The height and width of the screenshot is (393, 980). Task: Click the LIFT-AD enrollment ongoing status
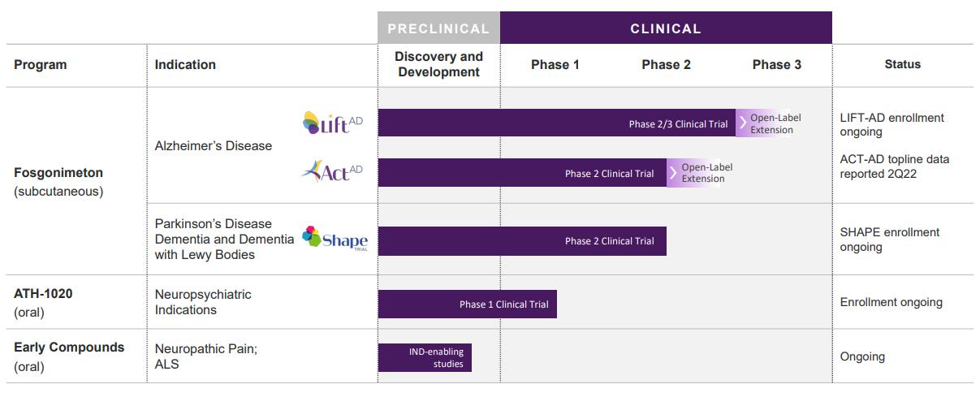click(892, 125)
